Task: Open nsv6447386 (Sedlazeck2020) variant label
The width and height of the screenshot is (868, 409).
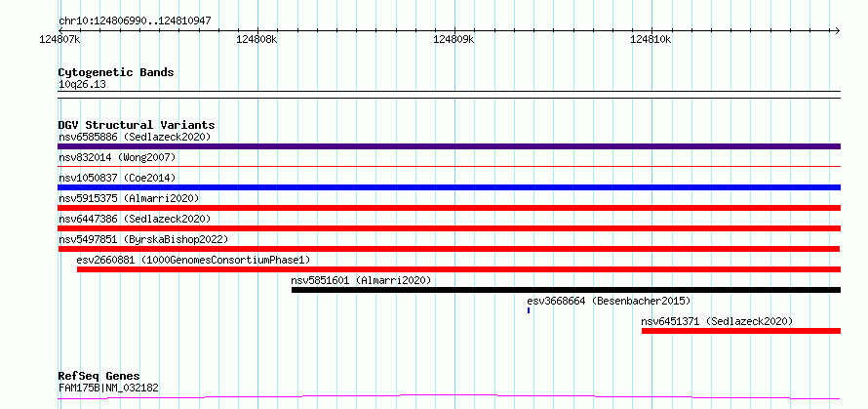Action: (x=135, y=219)
